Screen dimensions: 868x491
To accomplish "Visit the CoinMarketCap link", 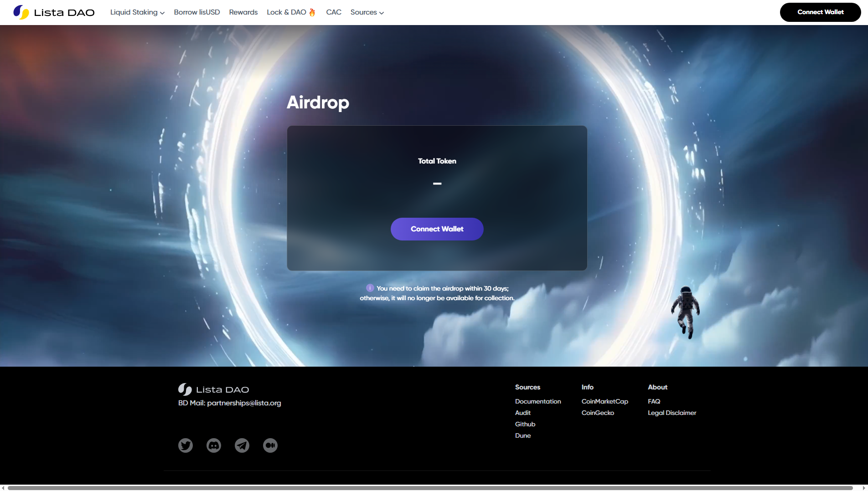I will (x=605, y=401).
